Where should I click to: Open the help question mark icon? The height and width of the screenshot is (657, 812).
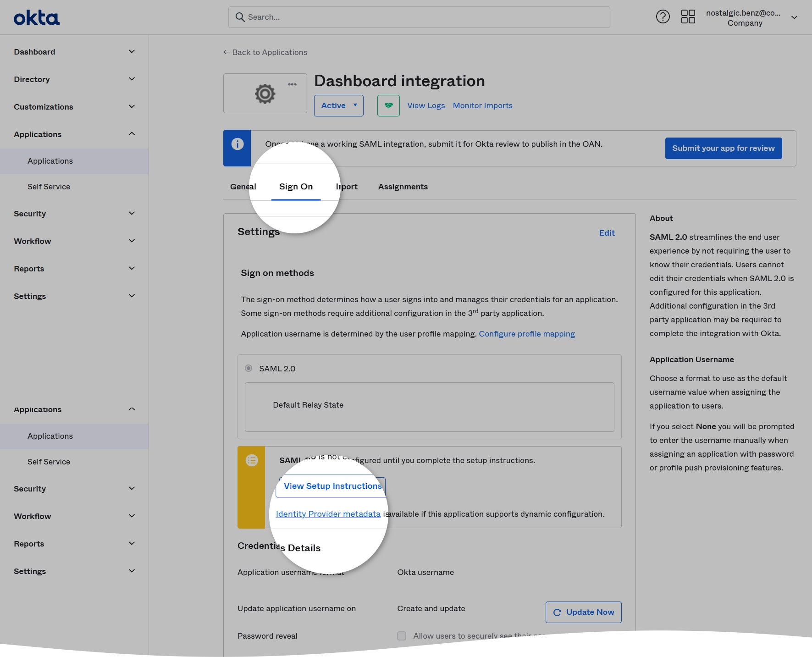(x=663, y=17)
